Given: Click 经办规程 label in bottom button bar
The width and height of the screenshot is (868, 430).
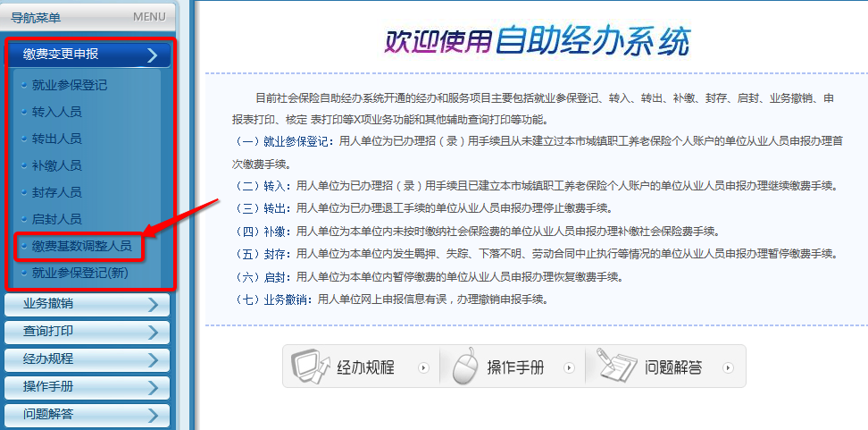Looking at the screenshot, I should 365,367.
